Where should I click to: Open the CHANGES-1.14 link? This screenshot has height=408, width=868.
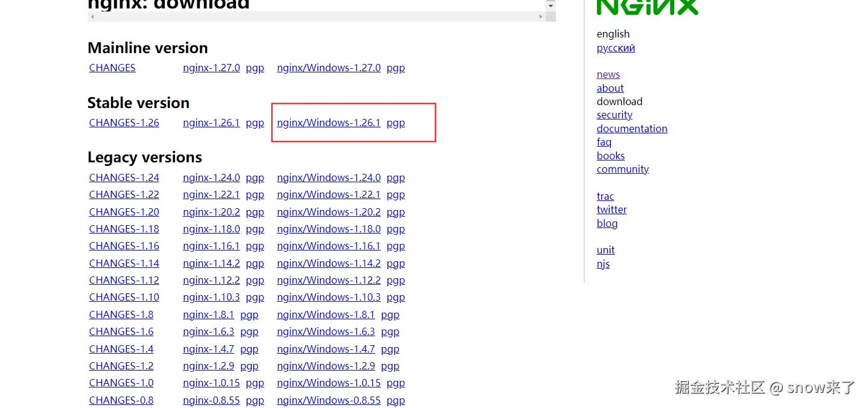click(x=124, y=263)
